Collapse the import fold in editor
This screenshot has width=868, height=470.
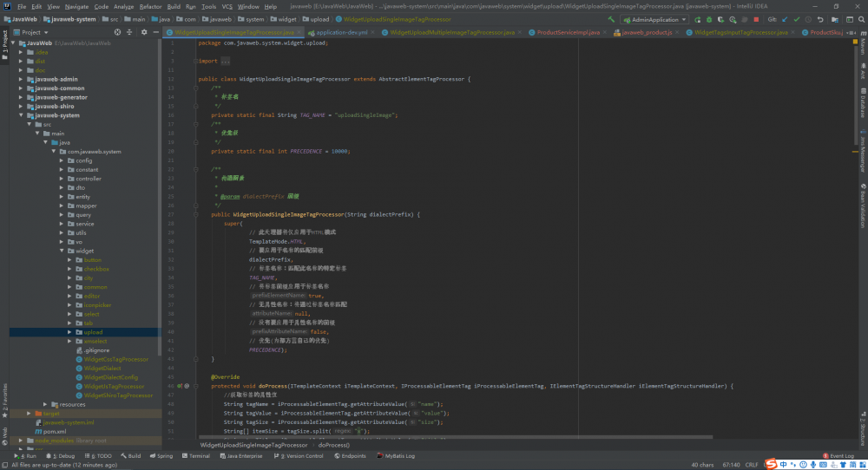(x=195, y=61)
